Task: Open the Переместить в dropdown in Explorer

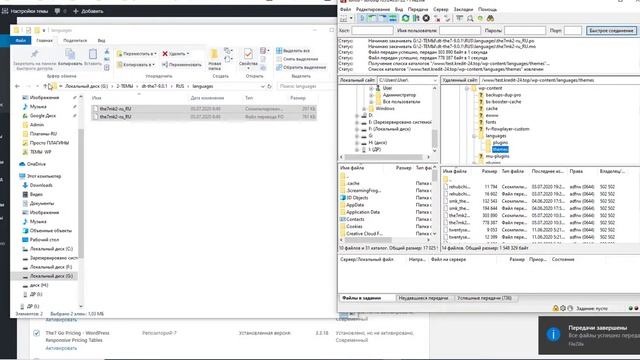Action: (137, 53)
